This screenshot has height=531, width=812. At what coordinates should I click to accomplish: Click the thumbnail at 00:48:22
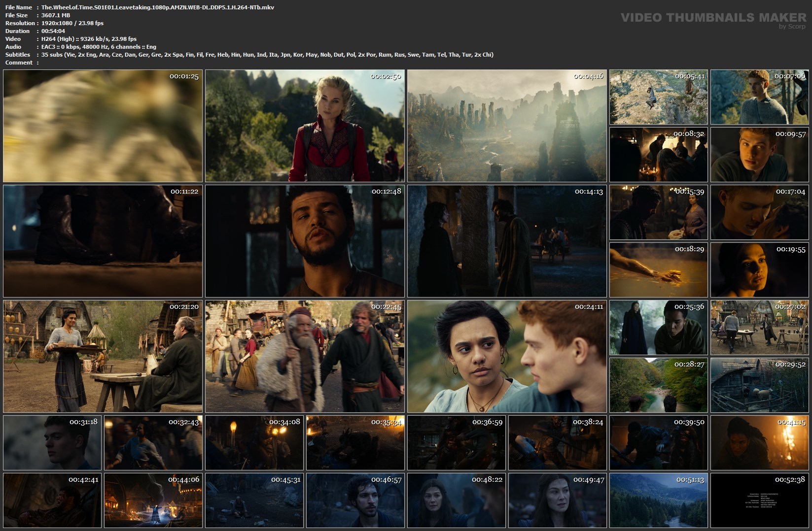point(457,500)
